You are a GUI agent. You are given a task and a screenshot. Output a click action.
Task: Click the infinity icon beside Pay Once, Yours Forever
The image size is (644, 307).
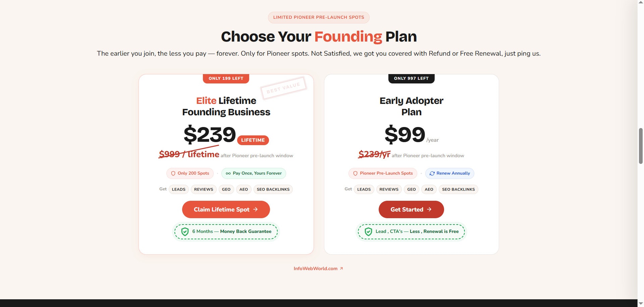click(228, 174)
